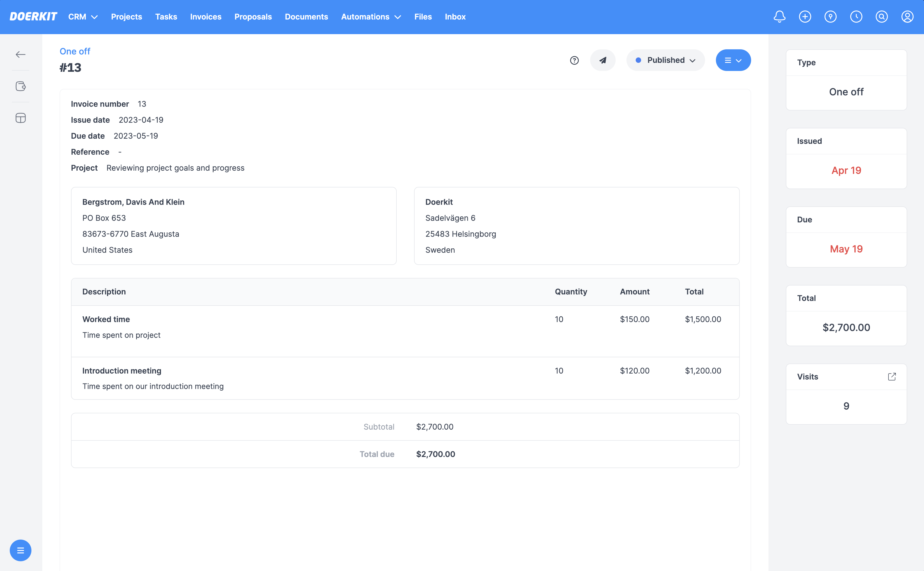Image resolution: width=924 pixels, height=571 pixels.
Task: Click the floating menu button bottom left
Action: click(x=20, y=550)
